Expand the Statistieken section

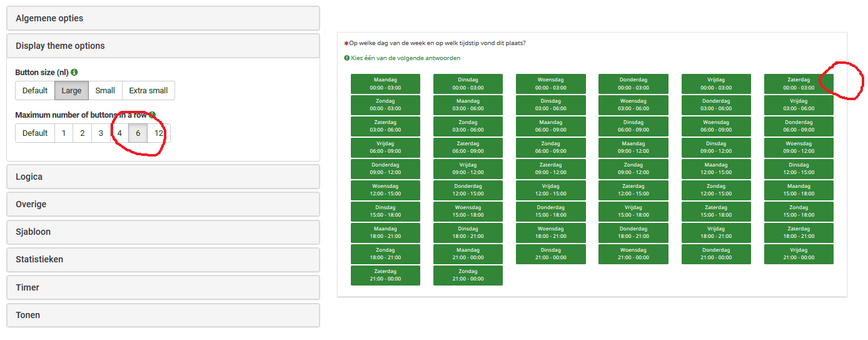163,259
